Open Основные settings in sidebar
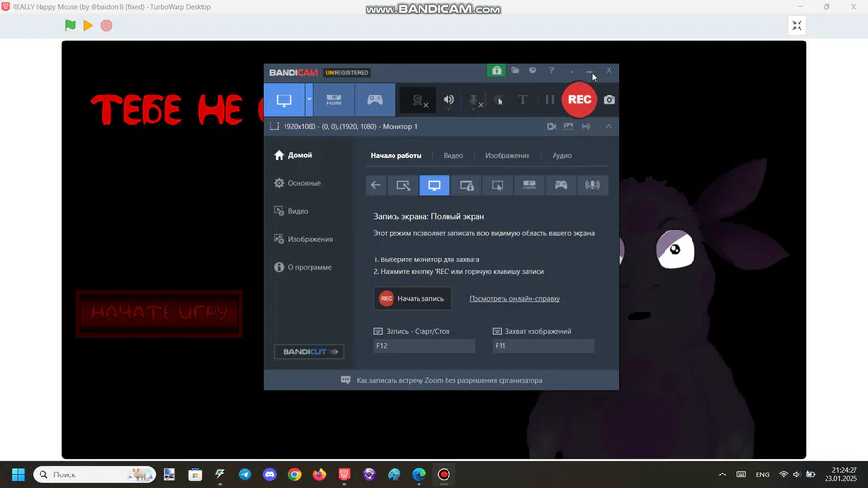This screenshot has width=868, height=488. [298, 183]
